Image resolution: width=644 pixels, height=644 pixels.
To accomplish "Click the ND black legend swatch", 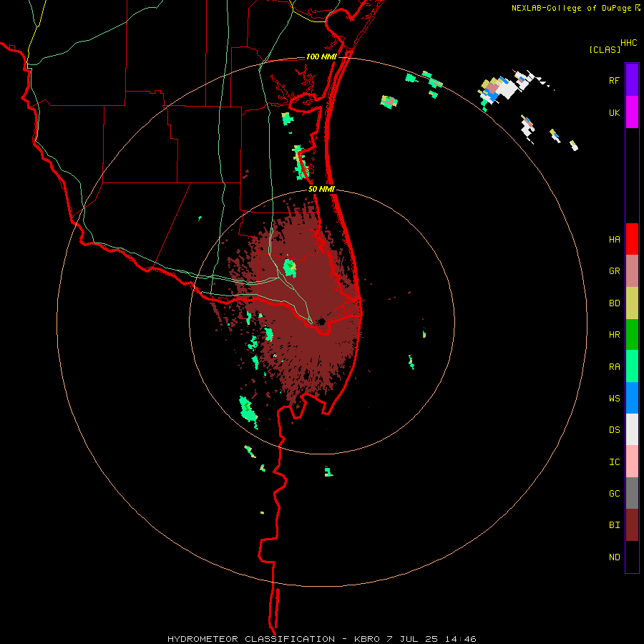I will coord(632,557).
